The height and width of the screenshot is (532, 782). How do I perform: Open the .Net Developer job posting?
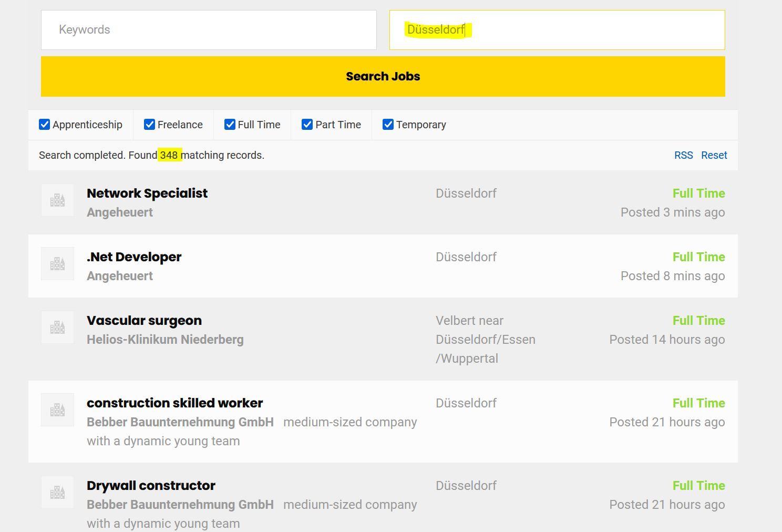tap(134, 257)
